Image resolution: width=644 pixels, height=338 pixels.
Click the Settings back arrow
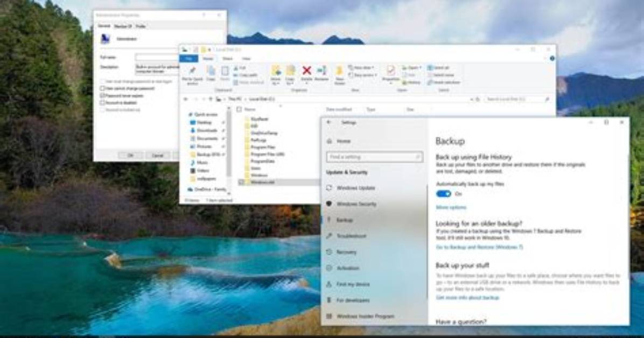pyautogui.click(x=328, y=122)
